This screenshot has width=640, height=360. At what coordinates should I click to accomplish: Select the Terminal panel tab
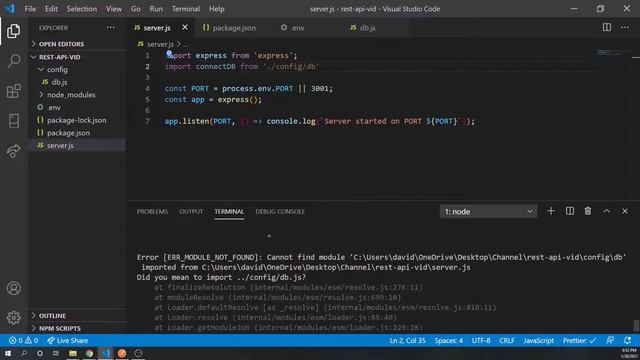tap(229, 211)
